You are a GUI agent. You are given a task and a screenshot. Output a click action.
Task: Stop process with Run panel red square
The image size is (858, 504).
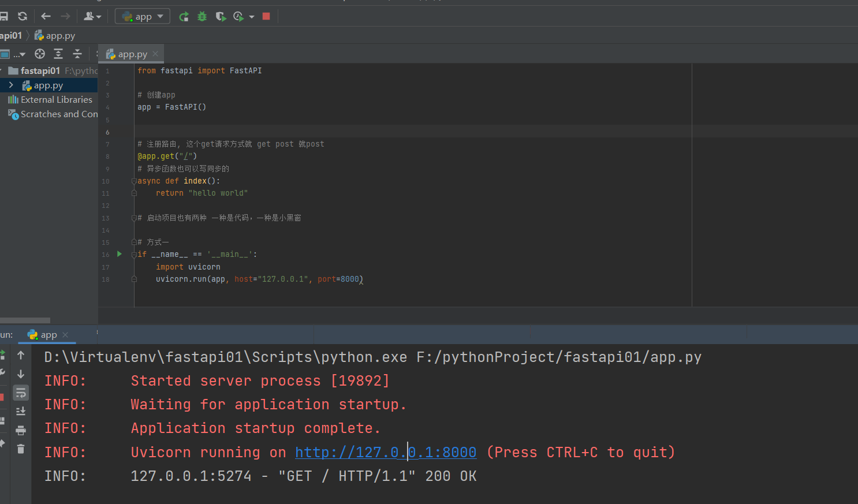(x=2, y=397)
